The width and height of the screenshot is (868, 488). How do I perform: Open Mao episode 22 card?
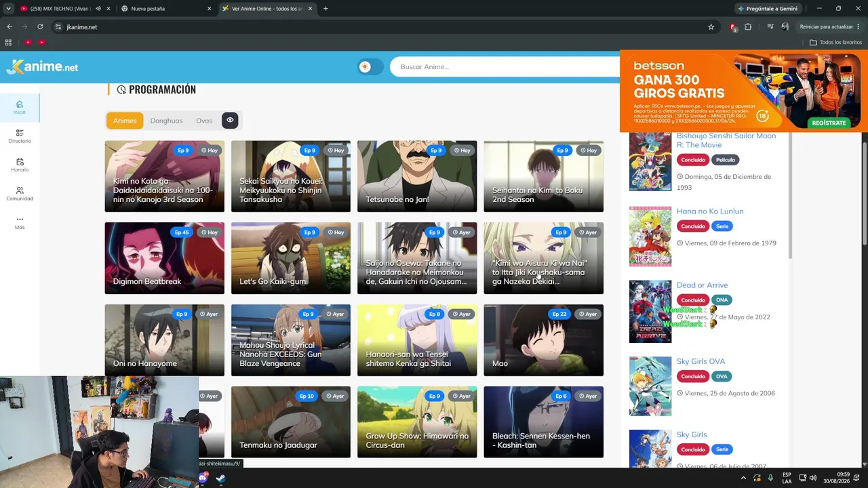click(543, 340)
